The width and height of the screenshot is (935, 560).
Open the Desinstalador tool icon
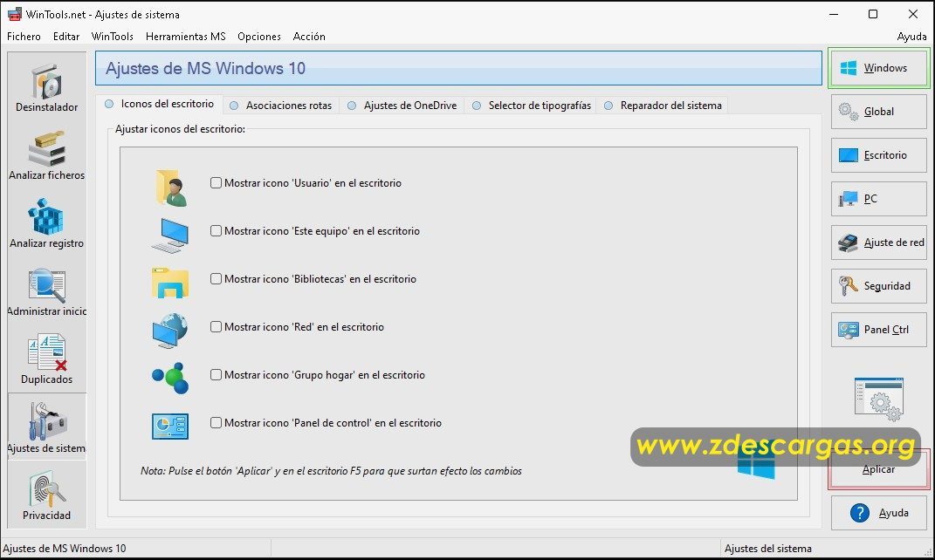(46, 87)
